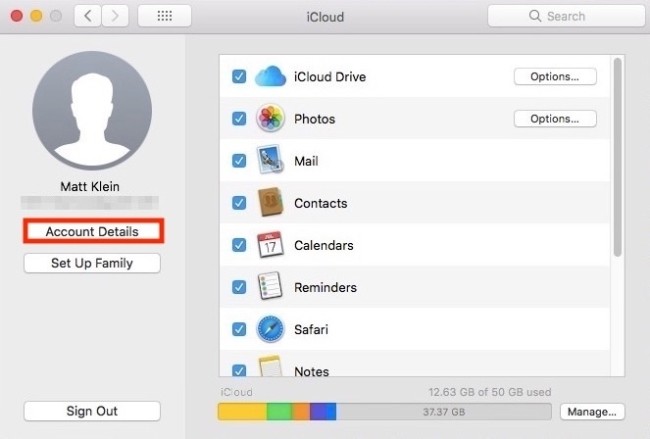This screenshot has height=439, width=650.
Task: Click the Photos pinwheel icon
Action: click(270, 118)
